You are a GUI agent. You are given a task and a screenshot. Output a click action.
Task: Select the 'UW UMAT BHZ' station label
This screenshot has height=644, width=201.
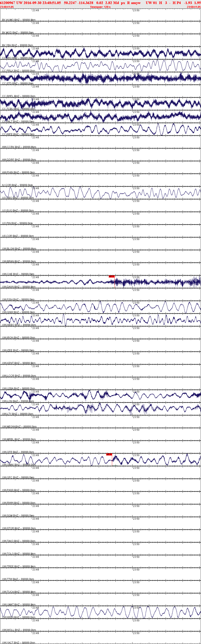[19, 605]
